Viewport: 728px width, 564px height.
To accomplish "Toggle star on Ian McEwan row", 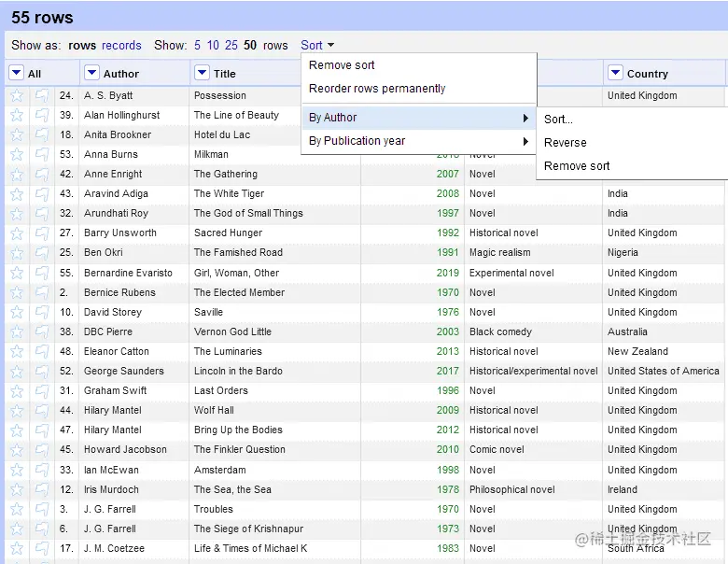I will (x=17, y=470).
